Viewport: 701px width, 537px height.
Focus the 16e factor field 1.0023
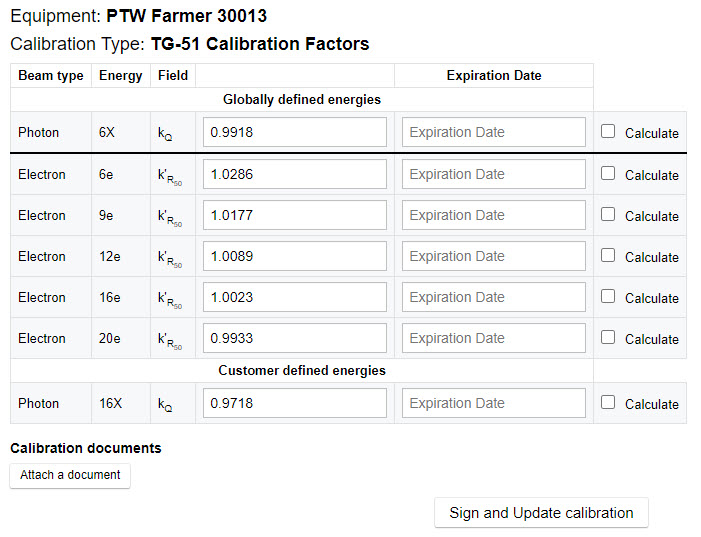click(295, 297)
